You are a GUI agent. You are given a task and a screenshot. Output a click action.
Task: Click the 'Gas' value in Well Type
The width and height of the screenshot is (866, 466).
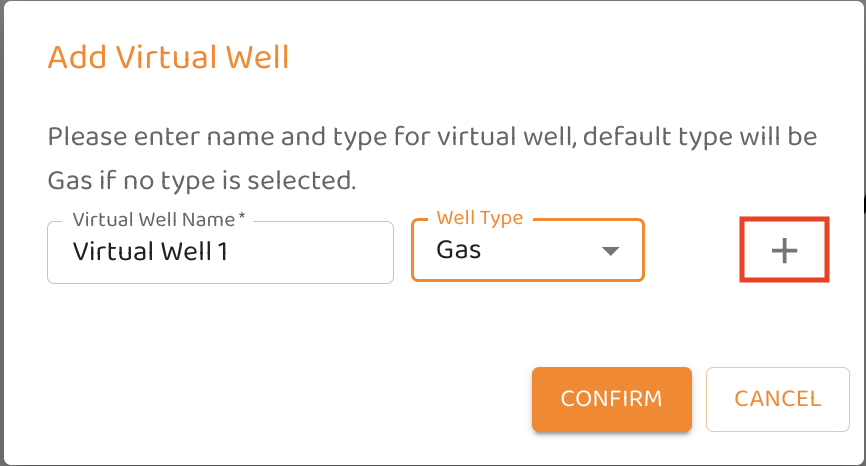459,250
